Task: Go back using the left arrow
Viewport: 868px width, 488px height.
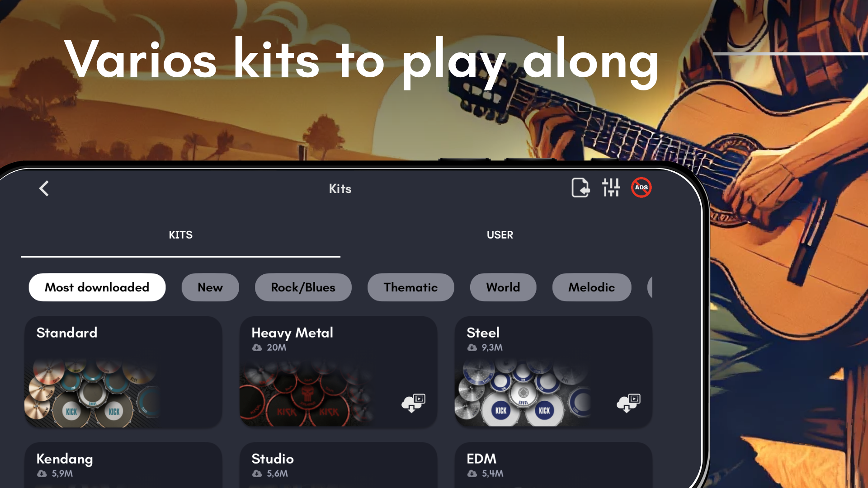Action: pos(44,188)
